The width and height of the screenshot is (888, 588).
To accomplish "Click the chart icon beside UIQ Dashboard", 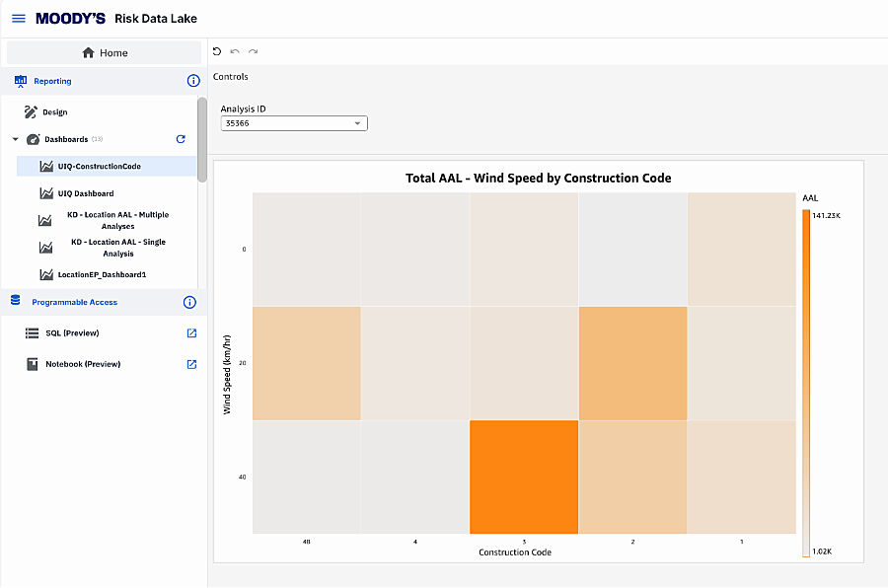I will (46, 193).
